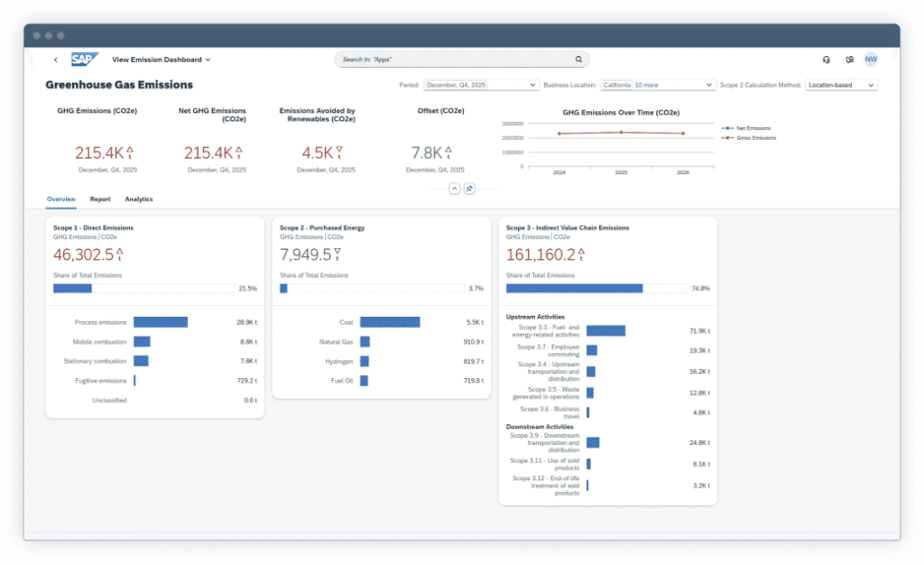Switch to the Report tab

100,199
